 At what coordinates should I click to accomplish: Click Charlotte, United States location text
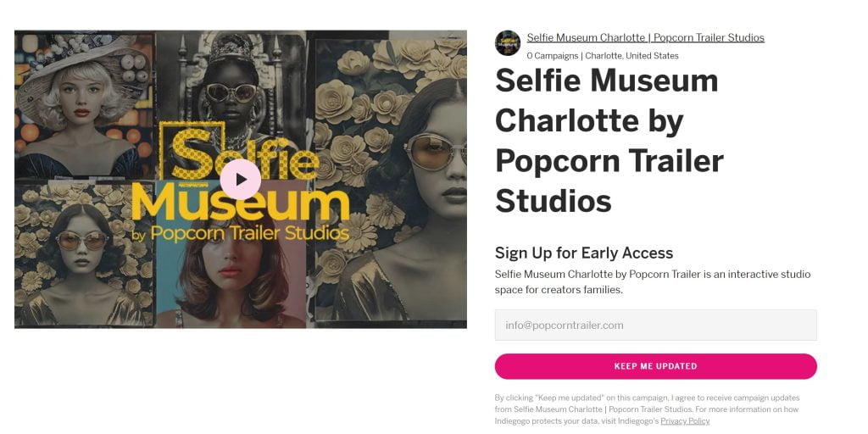(x=632, y=56)
